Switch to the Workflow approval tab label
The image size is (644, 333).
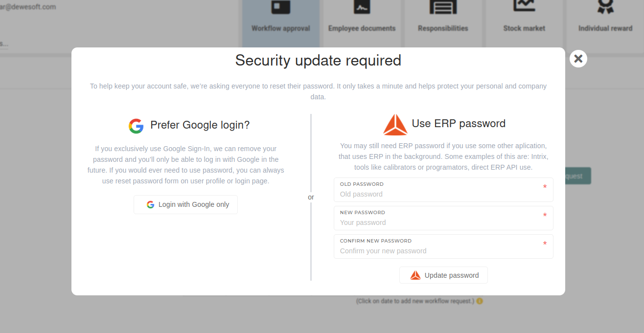[x=281, y=28]
